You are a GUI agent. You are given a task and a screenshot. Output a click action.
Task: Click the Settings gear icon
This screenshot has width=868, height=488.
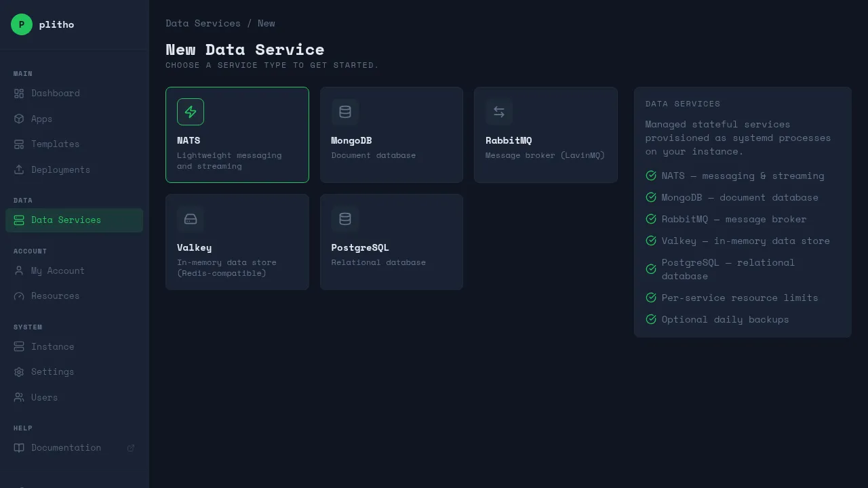click(19, 372)
